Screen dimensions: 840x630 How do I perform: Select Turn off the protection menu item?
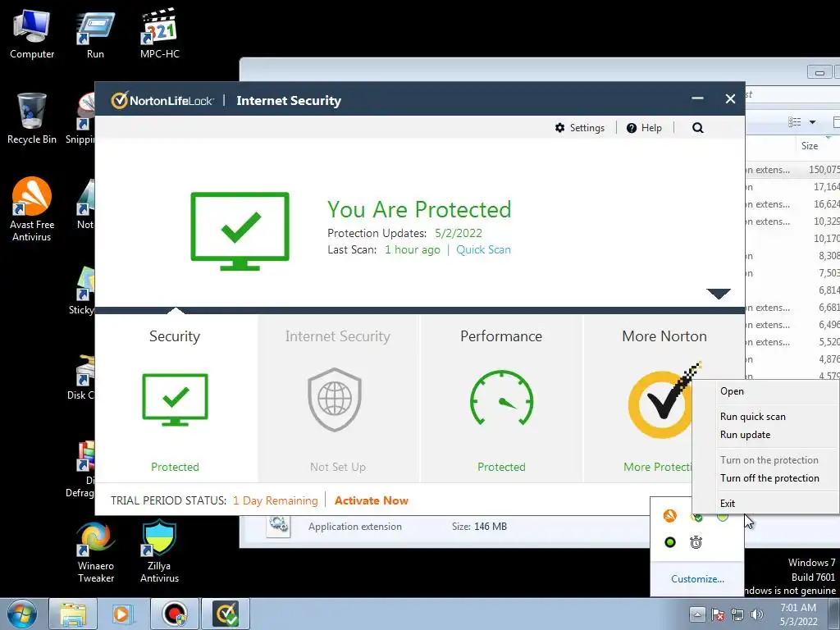[766, 478]
